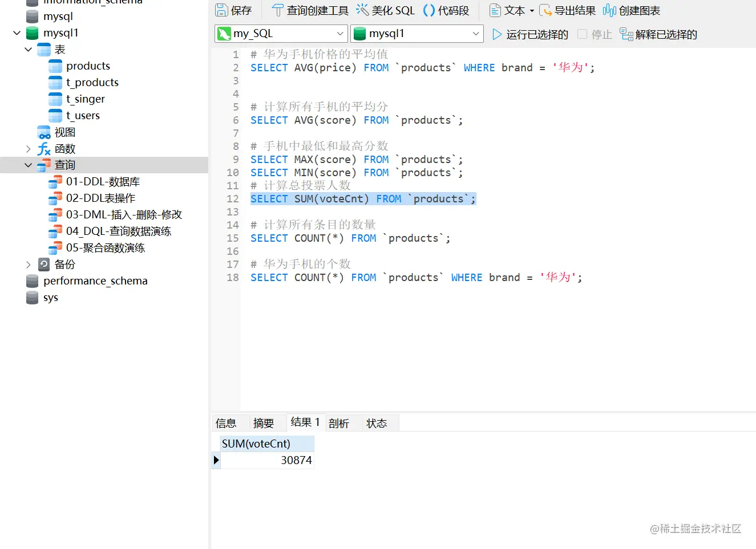Collapse the Tables (表) node
The image size is (756, 549).
click(x=29, y=50)
